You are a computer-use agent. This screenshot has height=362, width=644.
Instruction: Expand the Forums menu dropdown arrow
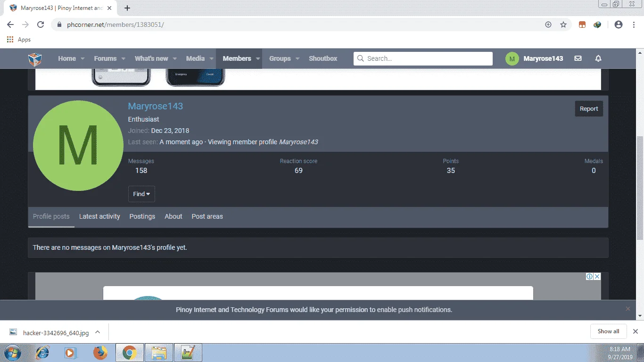point(123,59)
